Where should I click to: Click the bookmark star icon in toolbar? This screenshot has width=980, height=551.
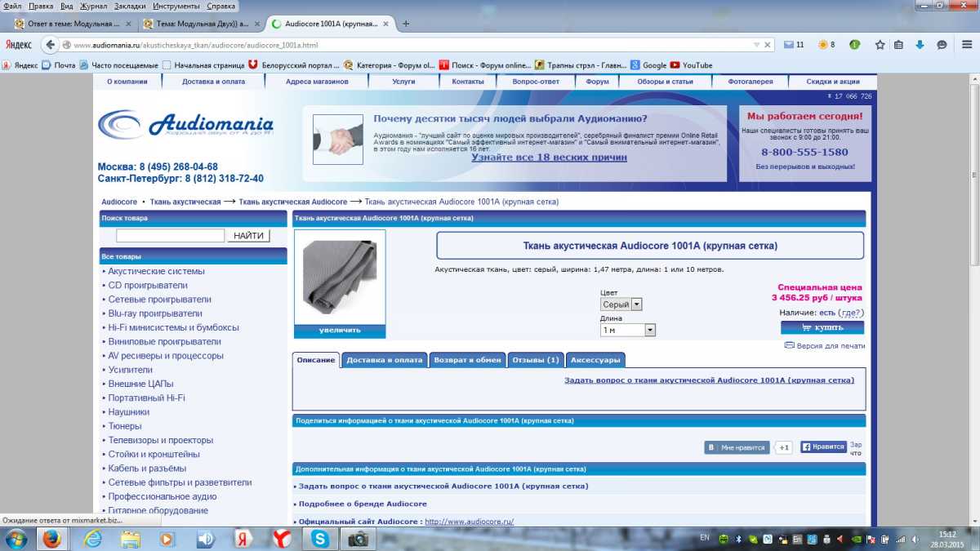point(880,45)
